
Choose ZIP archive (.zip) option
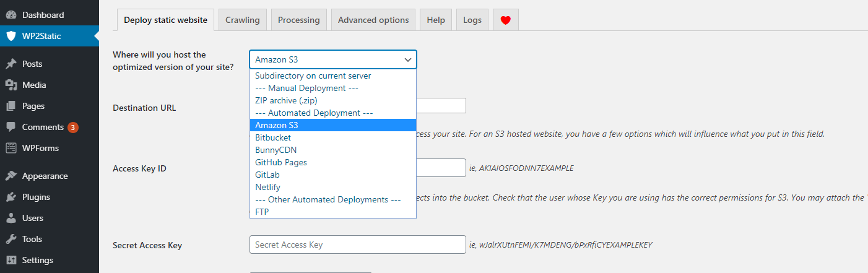333,100
